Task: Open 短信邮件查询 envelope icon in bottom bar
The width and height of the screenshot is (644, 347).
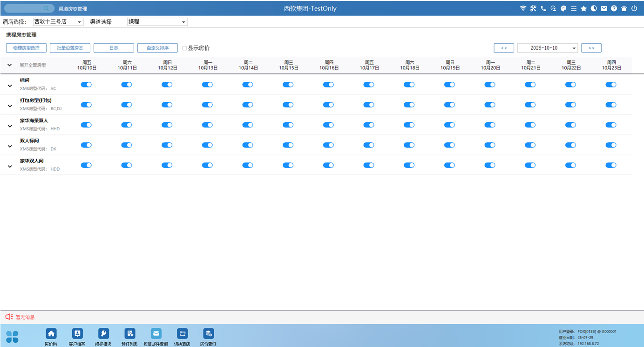Action: [x=156, y=334]
